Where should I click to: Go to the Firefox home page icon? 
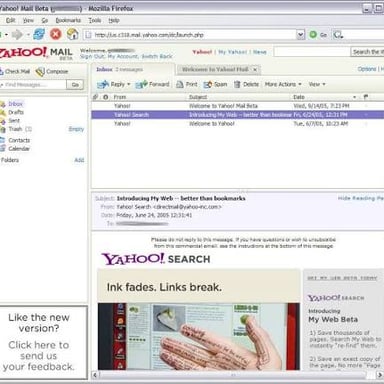click(x=72, y=34)
